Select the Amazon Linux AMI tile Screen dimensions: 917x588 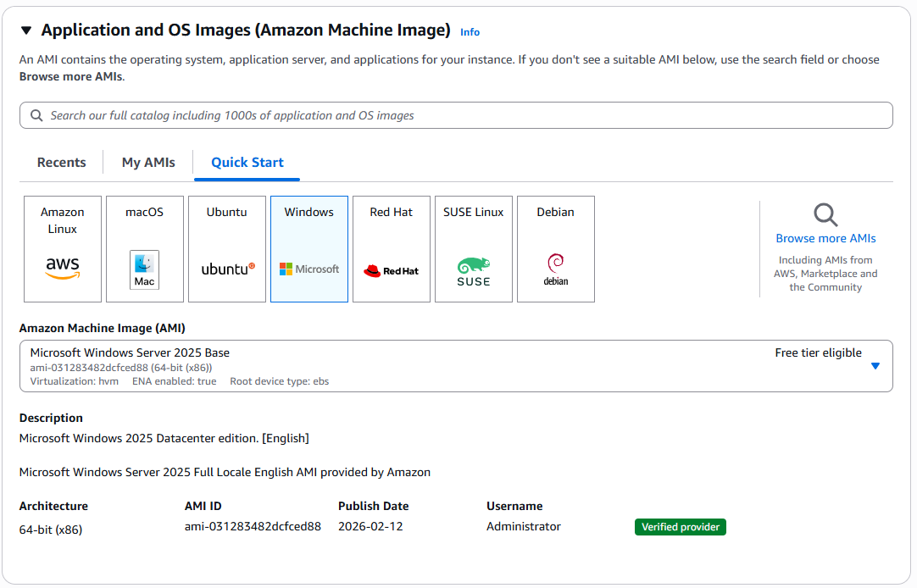(63, 249)
